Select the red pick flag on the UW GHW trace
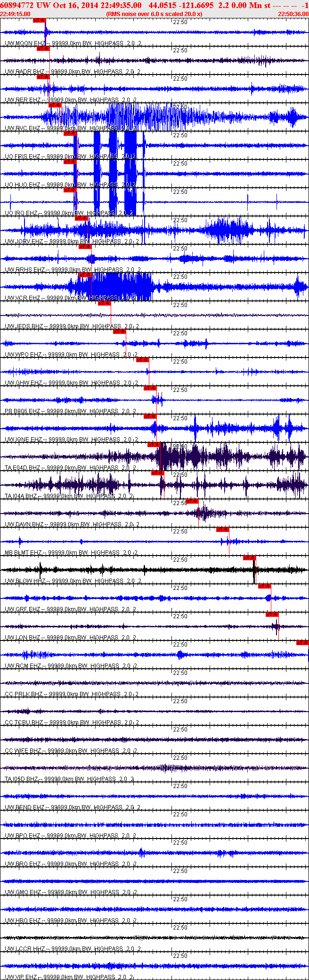 [x=143, y=360]
